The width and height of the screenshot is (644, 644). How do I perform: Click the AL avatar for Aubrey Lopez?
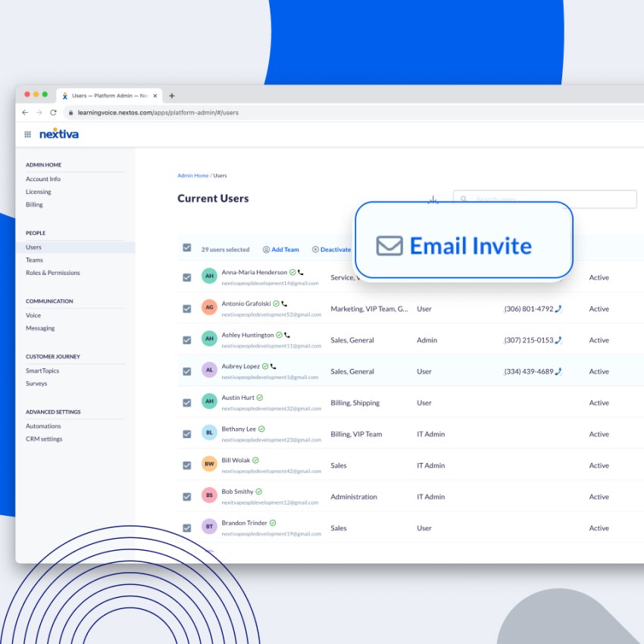point(209,370)
